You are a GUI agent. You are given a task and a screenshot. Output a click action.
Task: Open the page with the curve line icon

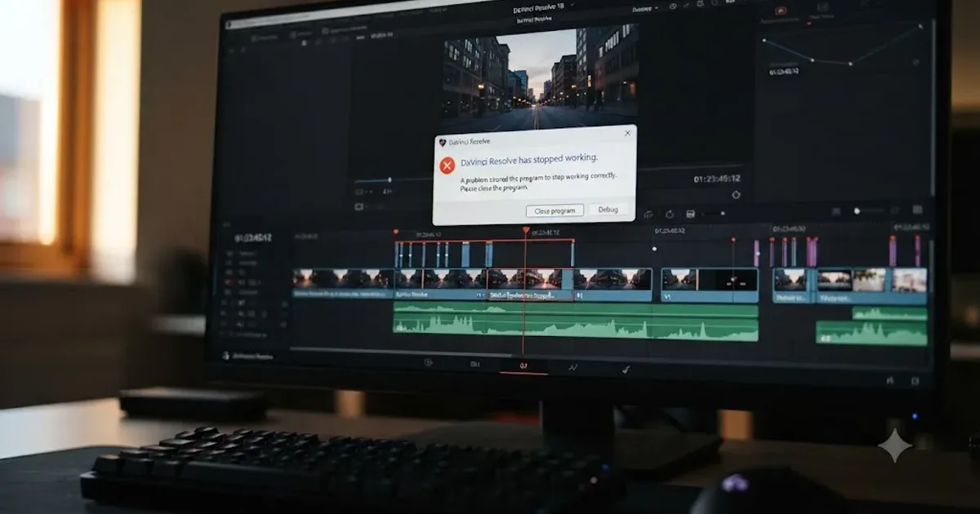(x=573, y=367)
